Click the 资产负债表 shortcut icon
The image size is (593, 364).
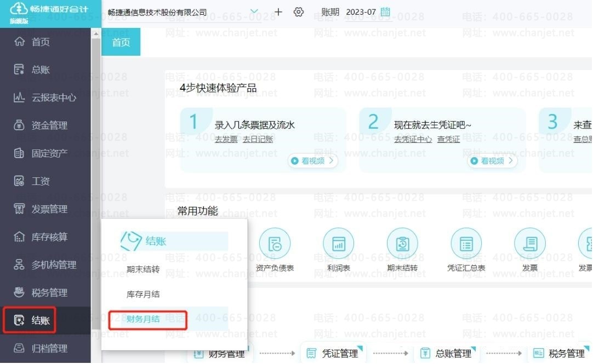[x=275, y=244]
